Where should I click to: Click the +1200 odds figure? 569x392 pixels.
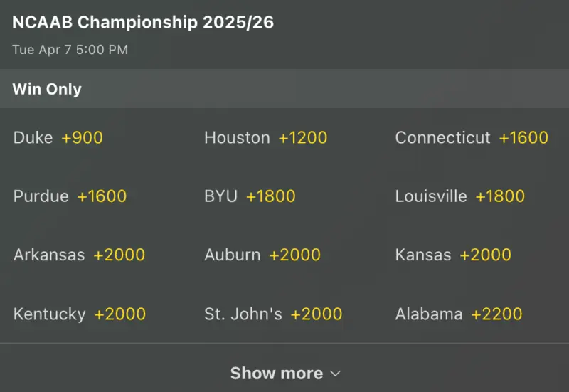pyautogui.click(x=303, y=138)
